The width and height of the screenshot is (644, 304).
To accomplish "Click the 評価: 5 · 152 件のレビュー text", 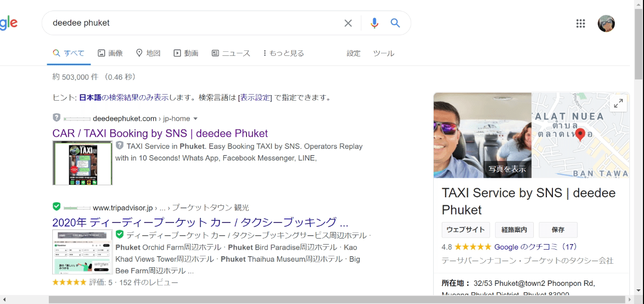I will pos(134,282).
